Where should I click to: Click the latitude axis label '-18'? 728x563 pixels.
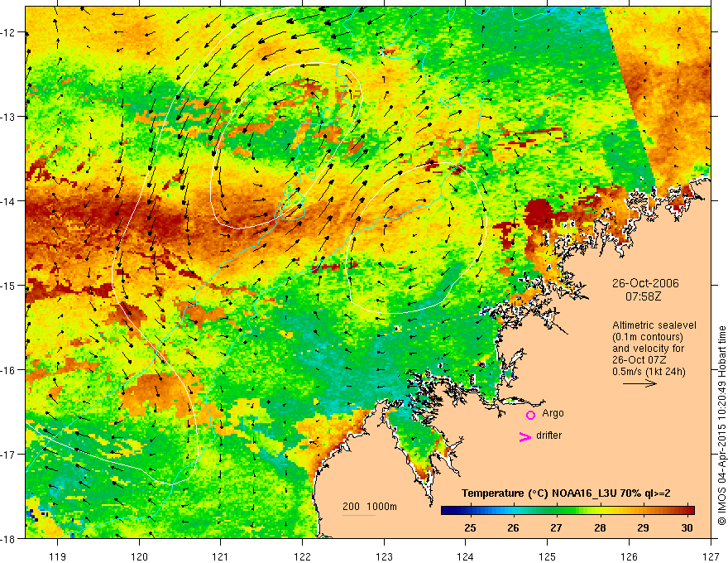[9, 538]
